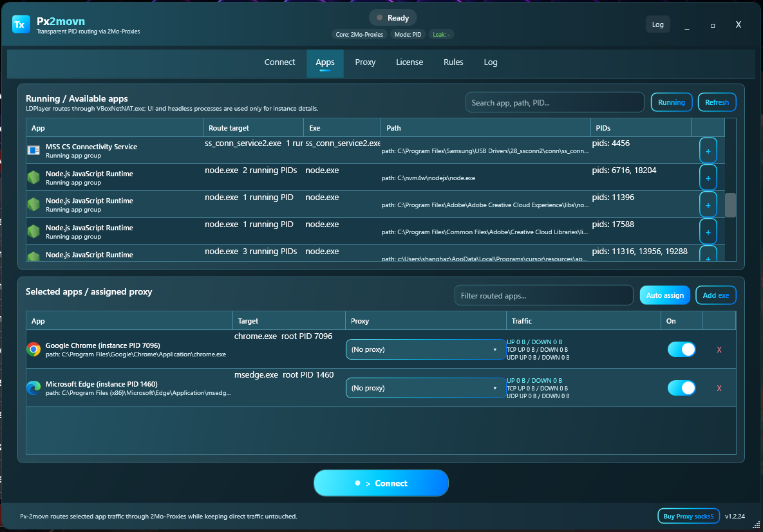
Task: Toggle routing off for Google Chrome
Action: (x=681, y=349)
